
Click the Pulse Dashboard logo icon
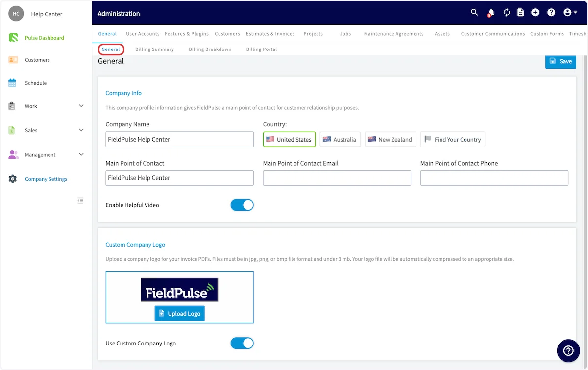click(x=13, y=38)
